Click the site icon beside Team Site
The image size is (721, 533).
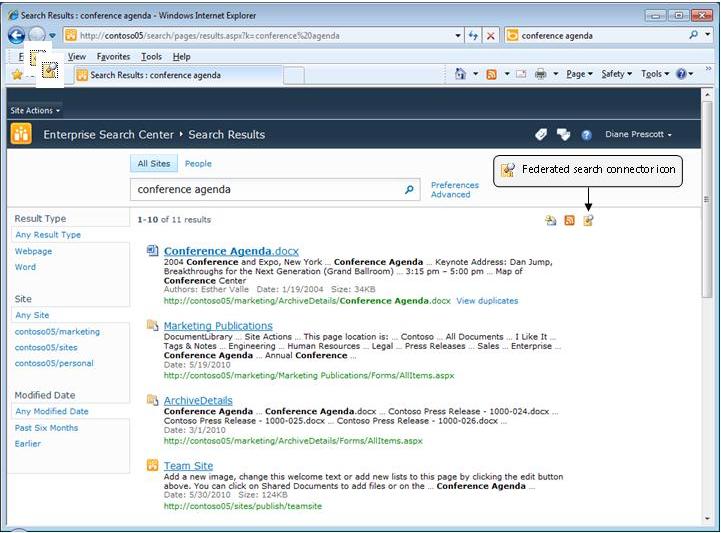point(152,465)
